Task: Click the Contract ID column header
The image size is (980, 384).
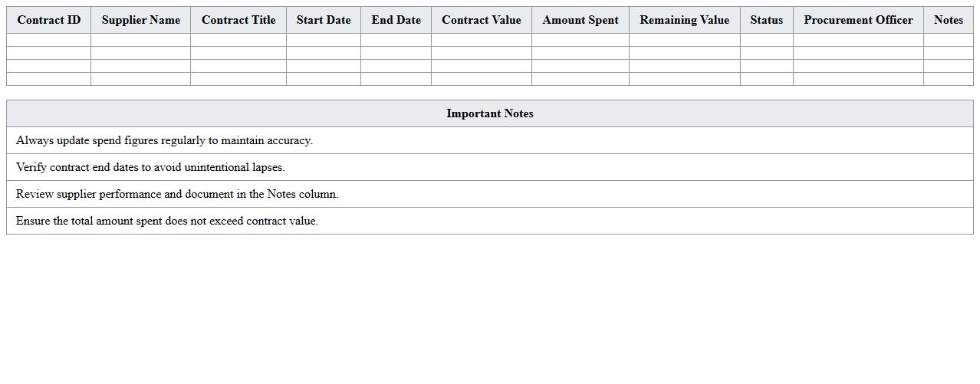Action: [48, 20]
